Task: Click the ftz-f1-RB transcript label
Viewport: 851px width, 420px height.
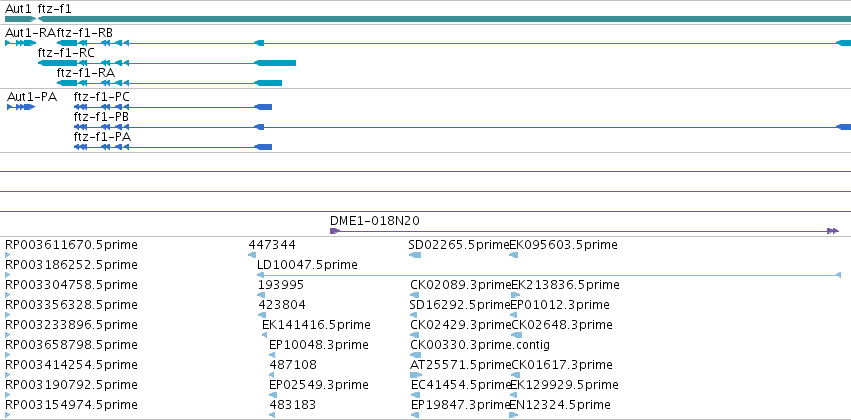Action: 85,33
